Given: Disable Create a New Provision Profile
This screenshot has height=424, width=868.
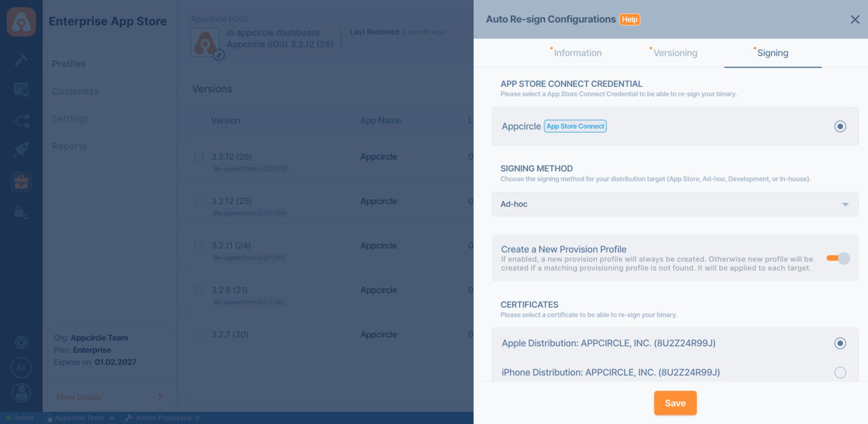Looking at the screenshot, I should click(838, 258).
